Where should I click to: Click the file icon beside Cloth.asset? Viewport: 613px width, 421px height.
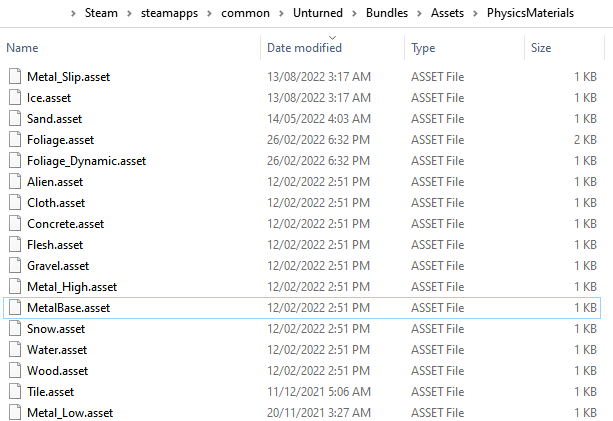tap(15, 202)
